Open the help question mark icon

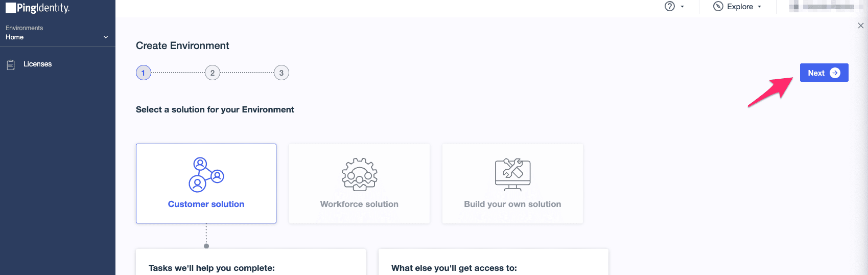(x=670, y=6)
